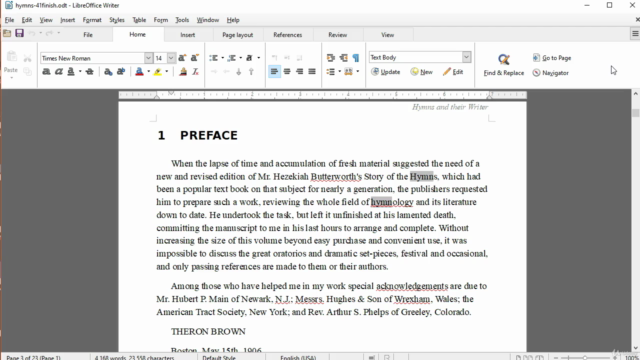Viewport: 640px width, 360px height.
Task: Open the Styles menu
Action: [x=117, y=20]
